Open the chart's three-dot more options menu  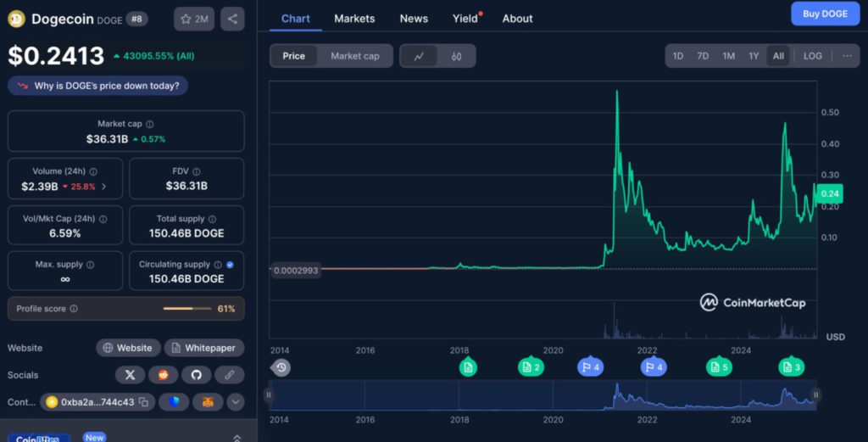pyautogui.click(x=847, y=56)
